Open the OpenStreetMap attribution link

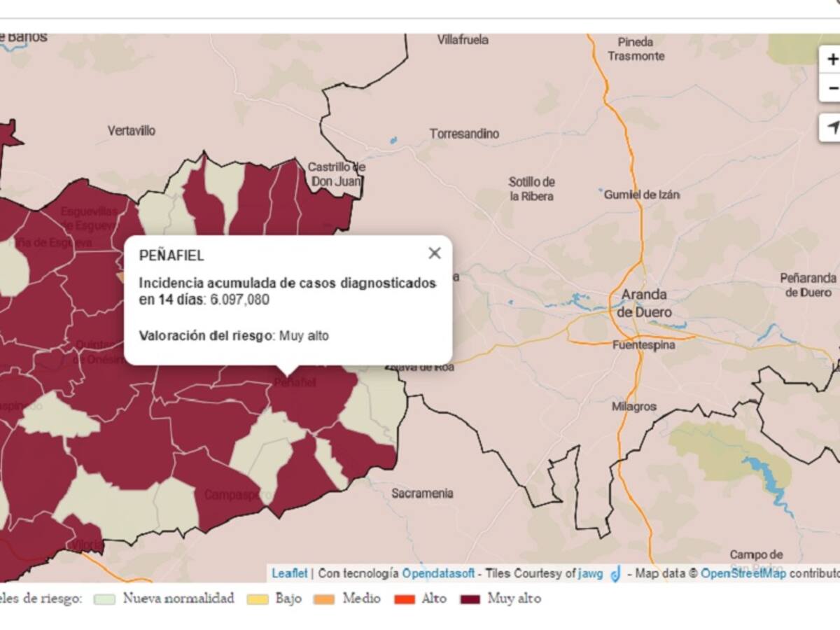pos(743,574)
